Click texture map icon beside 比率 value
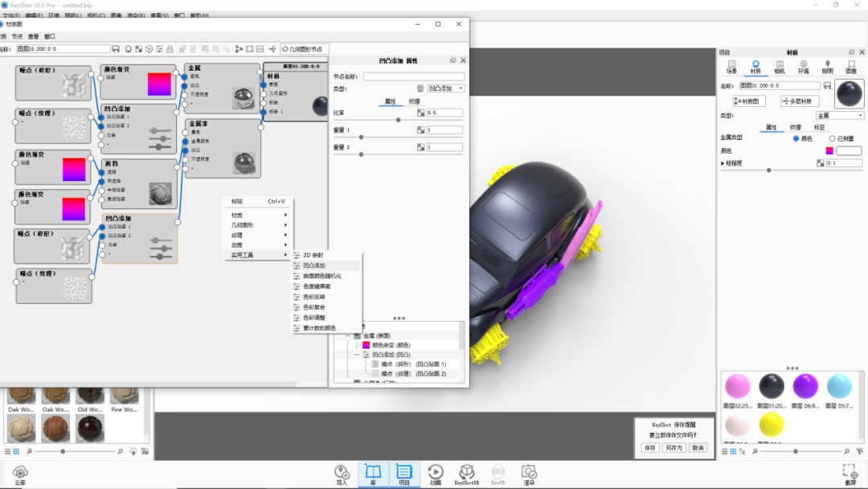This screenshot has width=868, height=489. click(x=420, y=113)
